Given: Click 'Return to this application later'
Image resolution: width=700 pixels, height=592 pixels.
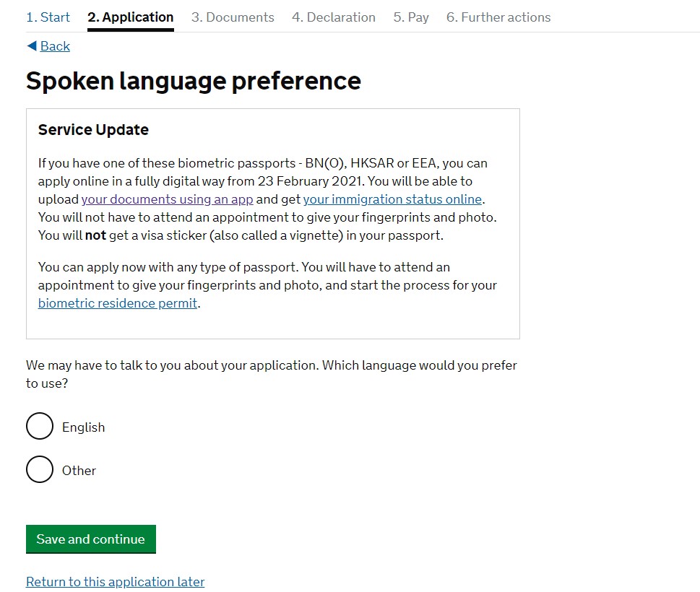Looking at the screenshot, I should [116, 582].
